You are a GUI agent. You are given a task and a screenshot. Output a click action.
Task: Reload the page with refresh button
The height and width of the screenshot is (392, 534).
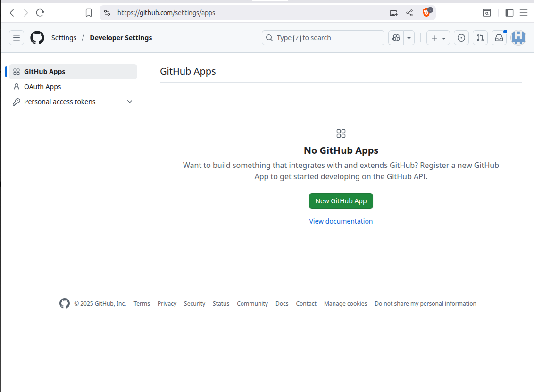pyautogui.click(x=40, y=13)
